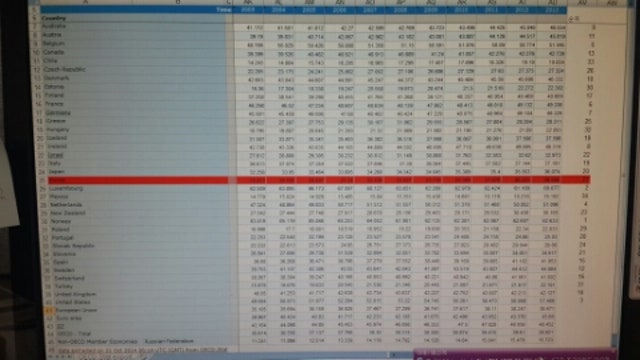Click the Czech Republic row label
The height and width of the screenshot is (360, 640).
point(64,70)
